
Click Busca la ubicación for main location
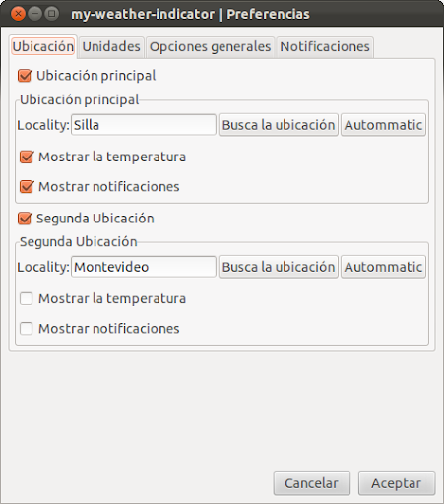click(279, 125)
